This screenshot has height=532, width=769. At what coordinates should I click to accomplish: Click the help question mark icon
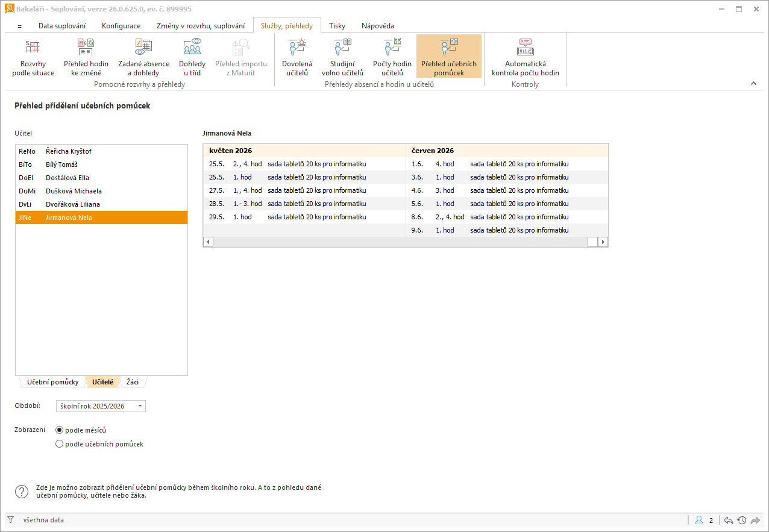point(22,492)
